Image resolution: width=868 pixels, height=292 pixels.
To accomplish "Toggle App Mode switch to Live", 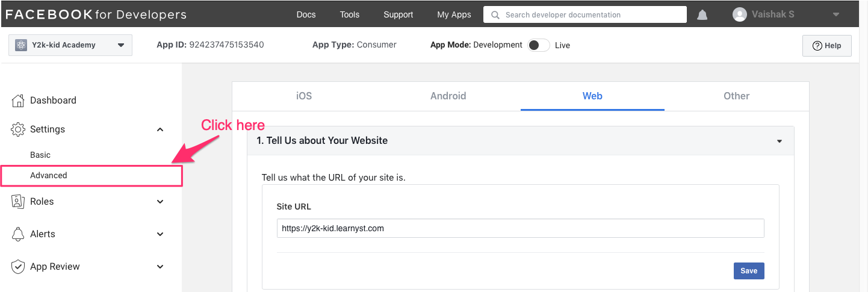I will click(539, 45).
